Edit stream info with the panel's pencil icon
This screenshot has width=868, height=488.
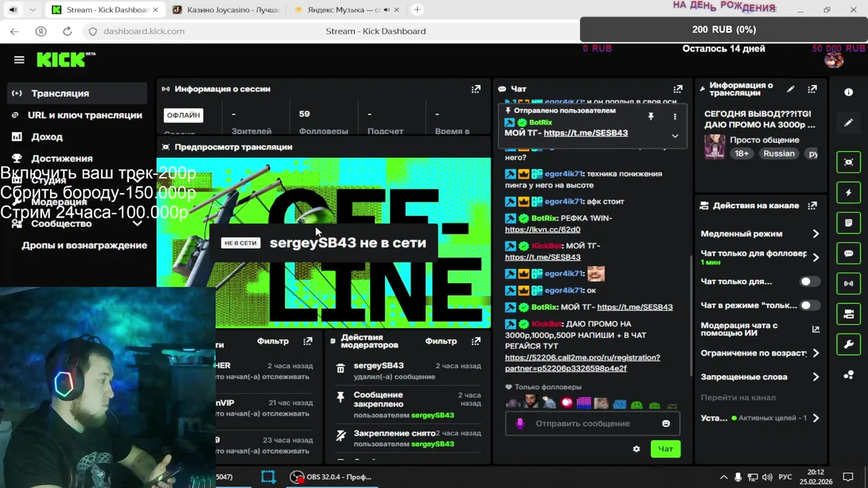click(x=791, y=89)
